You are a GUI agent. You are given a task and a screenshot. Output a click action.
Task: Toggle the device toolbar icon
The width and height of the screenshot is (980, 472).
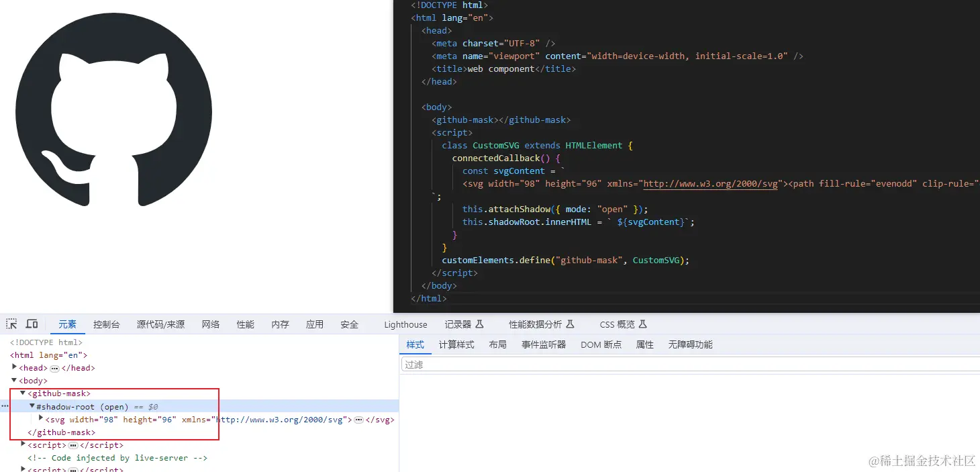[32, 324]
